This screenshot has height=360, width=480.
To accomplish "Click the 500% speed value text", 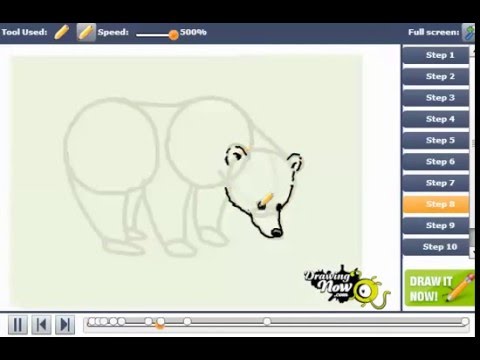I will pos(193,32).
